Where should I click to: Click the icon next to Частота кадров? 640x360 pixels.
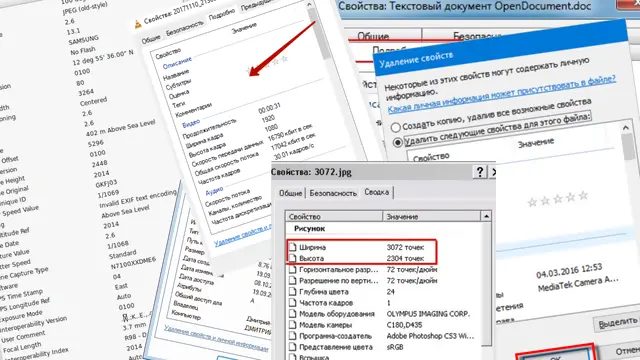pyautogui.click(x=292, y=302)
